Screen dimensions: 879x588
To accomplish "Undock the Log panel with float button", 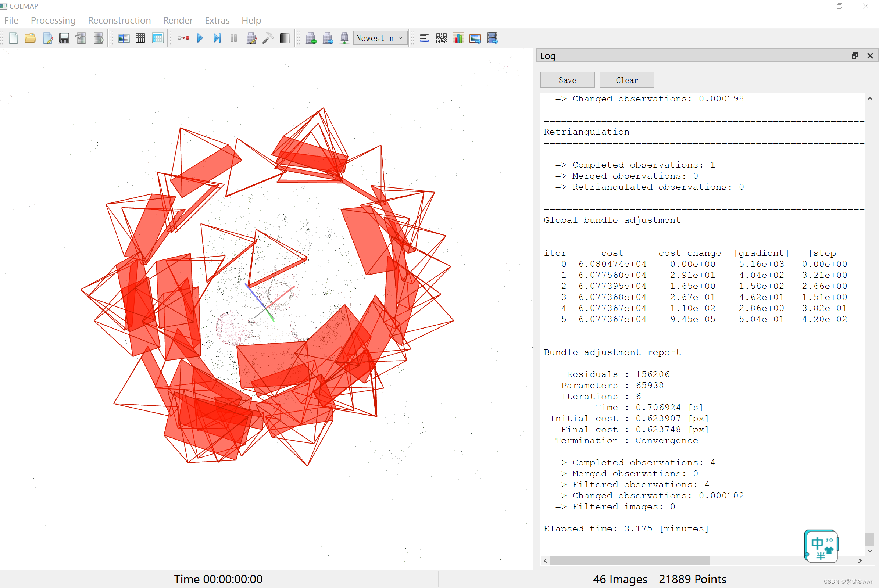I will [854, 56].
